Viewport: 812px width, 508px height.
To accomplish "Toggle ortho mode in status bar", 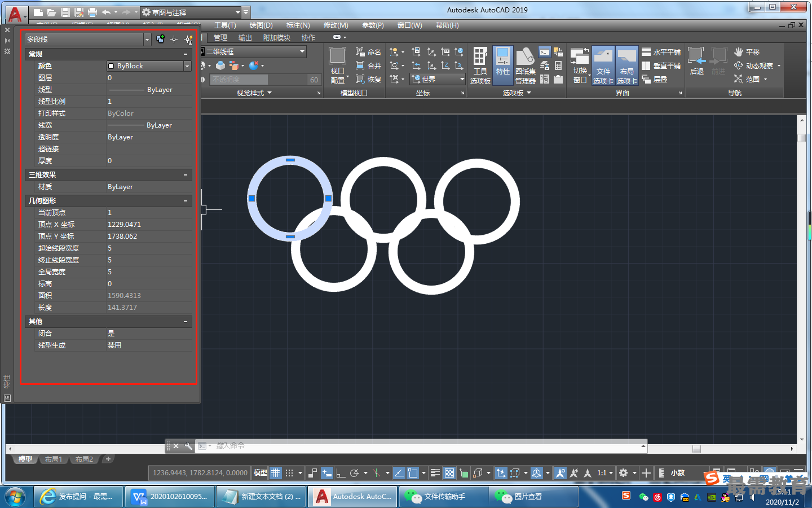I will pyautogui.click(x=341, y=473).
